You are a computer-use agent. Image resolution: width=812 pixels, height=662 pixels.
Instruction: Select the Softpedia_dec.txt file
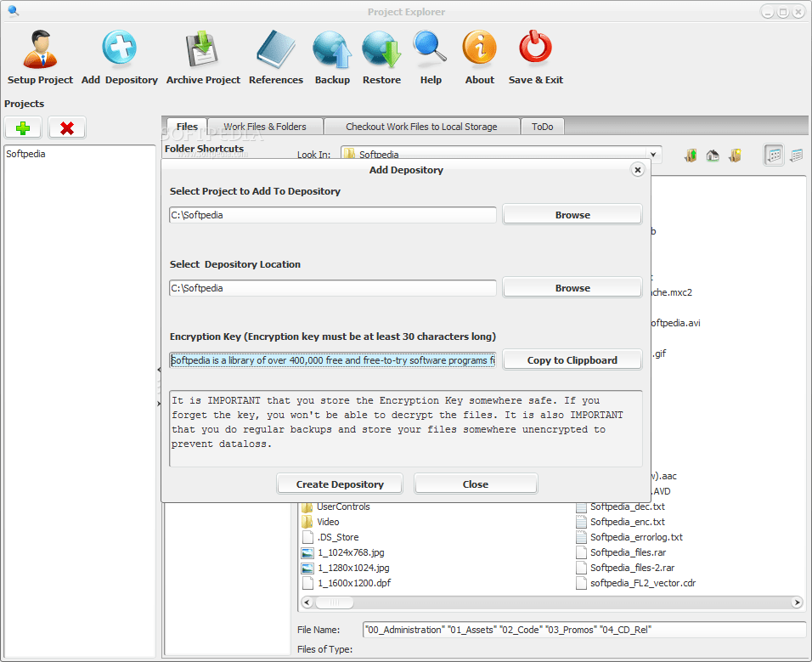pyautogui.click(x=620, y=506)
